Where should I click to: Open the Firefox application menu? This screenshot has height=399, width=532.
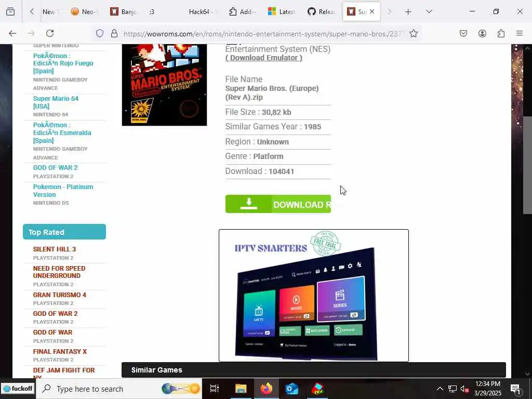click(520, 33)
